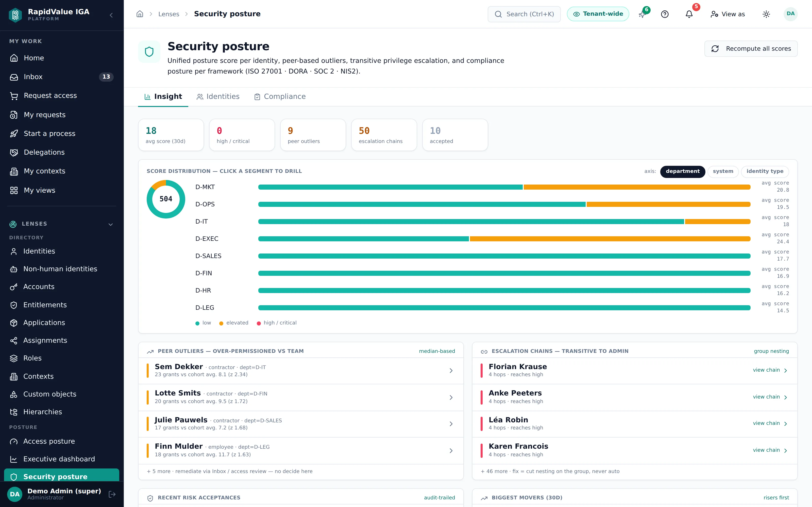The height and width of the screenshot is (507, 812).
Task: Switch to the Compliance tab
Action: tap(280, 97)
